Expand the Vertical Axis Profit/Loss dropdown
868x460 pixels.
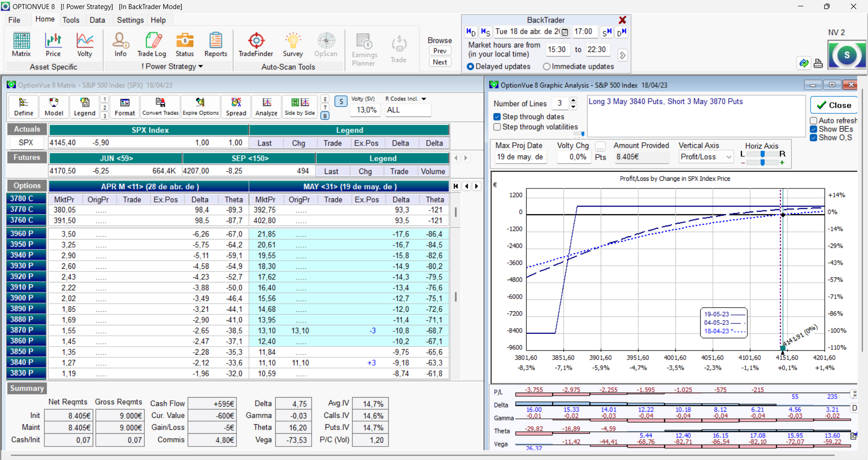point(729,157)
